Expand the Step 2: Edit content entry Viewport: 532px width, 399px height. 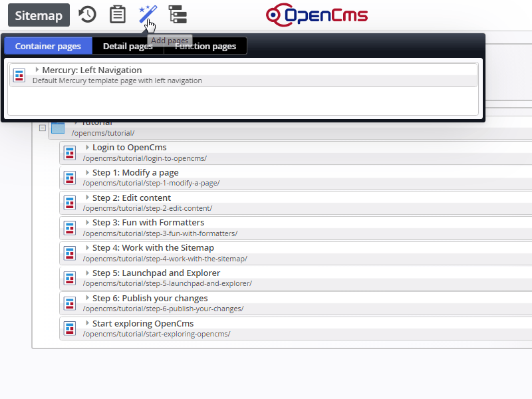[x=86, y=197]
